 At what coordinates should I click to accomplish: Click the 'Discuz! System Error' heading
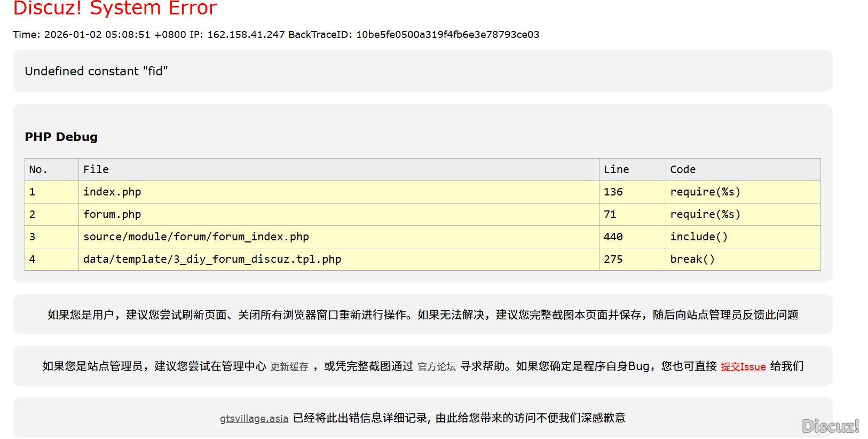point(115,9)
